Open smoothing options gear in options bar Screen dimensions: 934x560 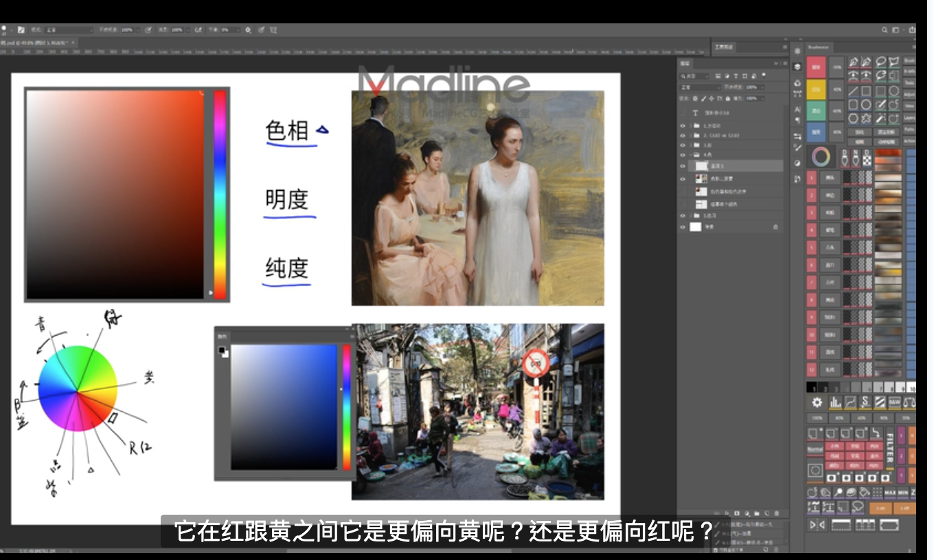[248, 30]
